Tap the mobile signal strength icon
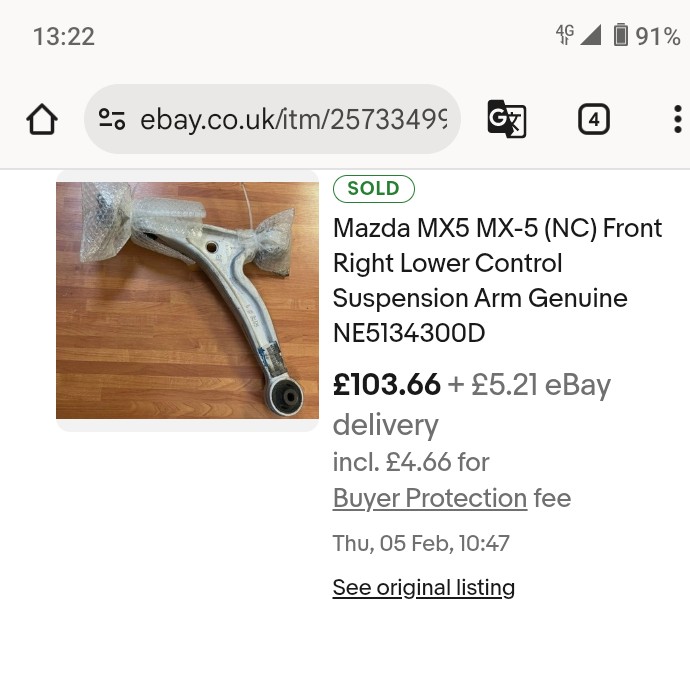Viewport: 690px width, 682px height. [x=591, y=36]
